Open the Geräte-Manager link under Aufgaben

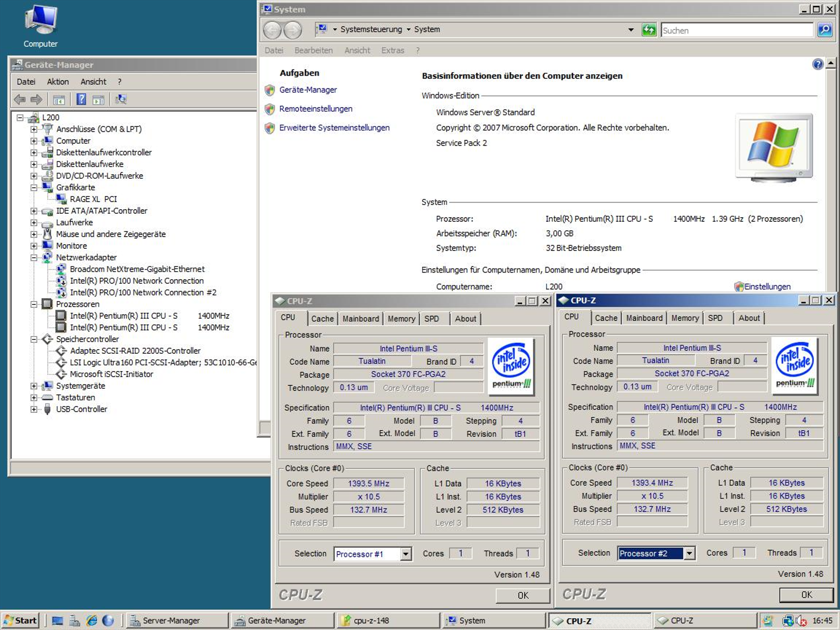tap(308, 90)
